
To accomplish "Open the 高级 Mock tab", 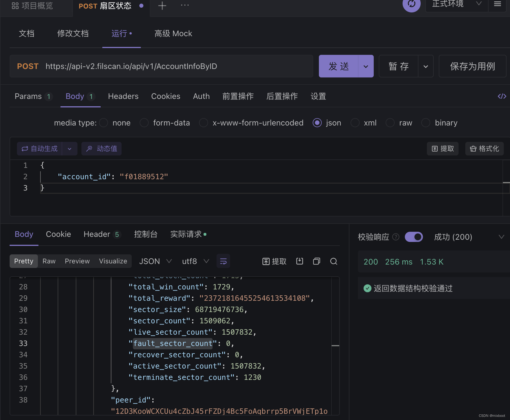I will click(x=173, y=34).
